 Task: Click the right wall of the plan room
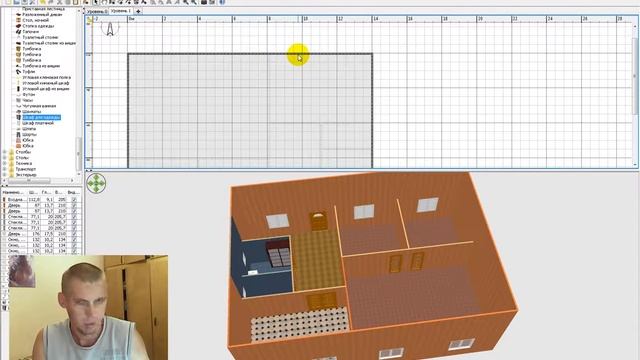pyautogui.click(x=372, y=110)
